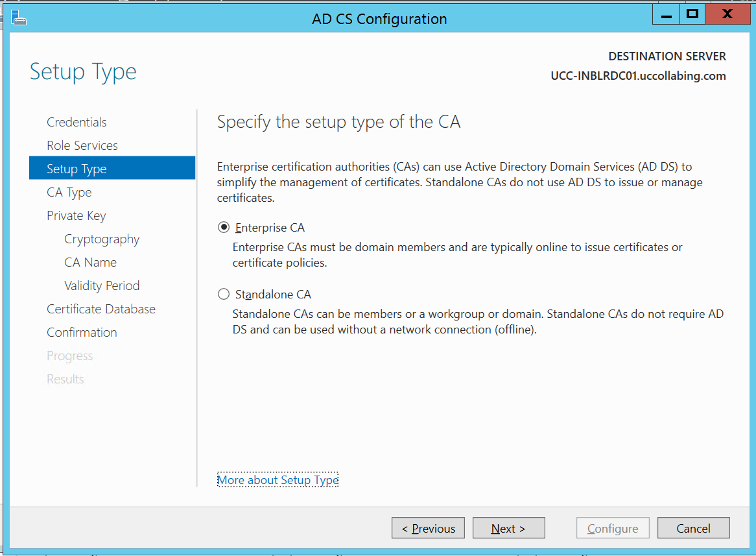This screenshot has height=556, width=756.
Task: Click the Enterprise CA description text
Action: pos(458,255)
